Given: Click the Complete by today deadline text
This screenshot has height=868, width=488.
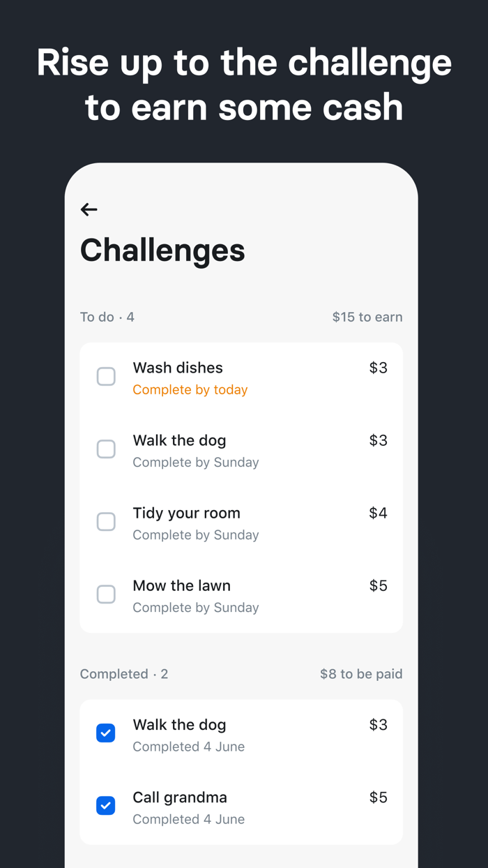Looking at the screenshot, I should 190,389.
